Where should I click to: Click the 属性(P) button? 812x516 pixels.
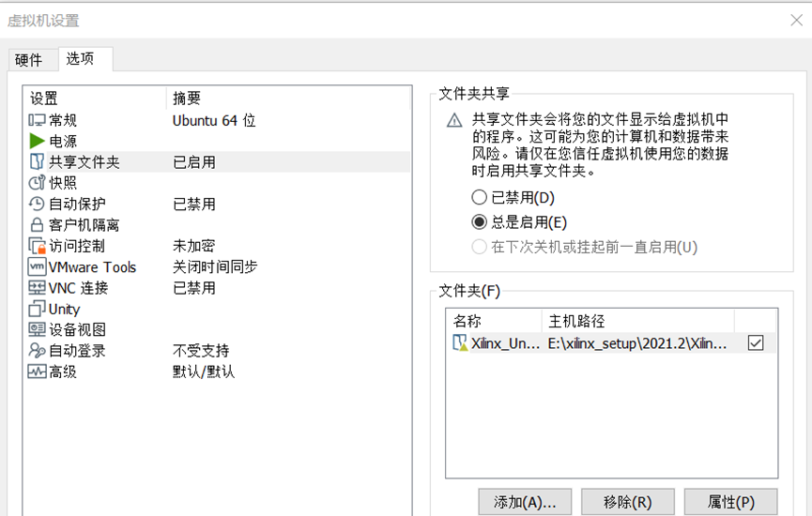pyautogui.click(x=730, y=502)
